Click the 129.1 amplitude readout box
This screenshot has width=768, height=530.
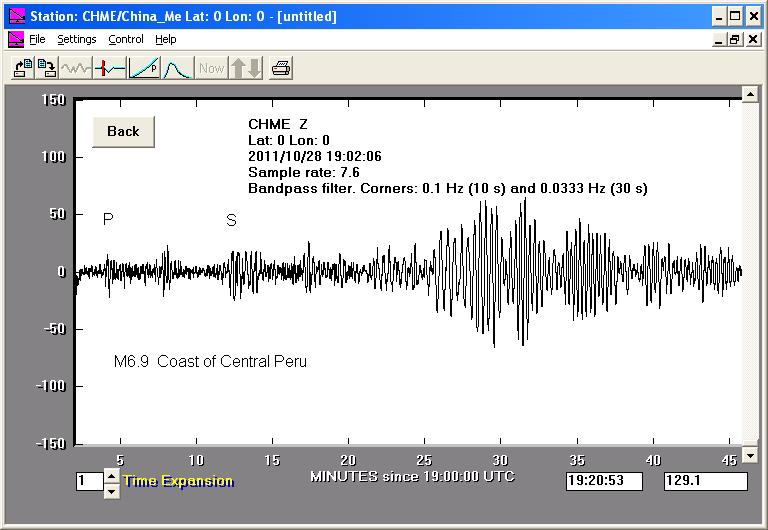pos(705,481)
